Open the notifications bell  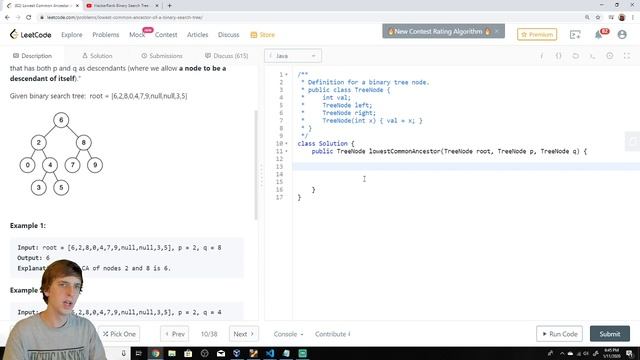tap(599, 35)
